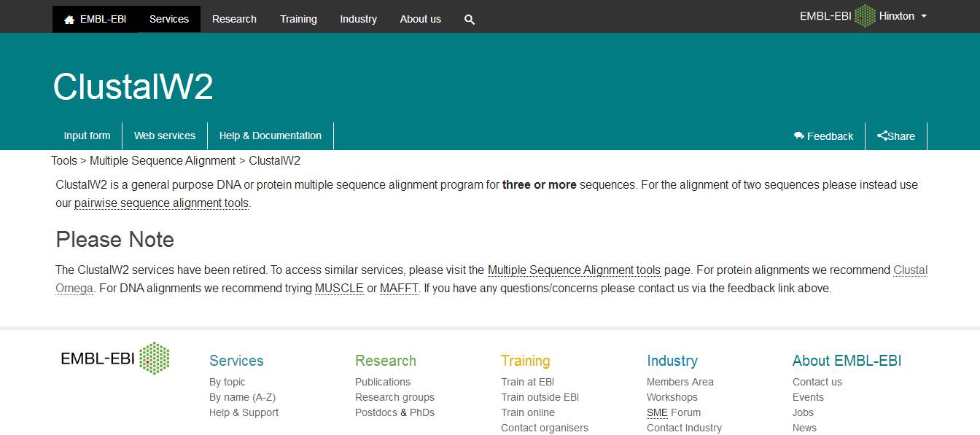The image size is (980, 435).
Task: Click ClustalW2 in the breadcrumb
Action: tap(275, 160)
